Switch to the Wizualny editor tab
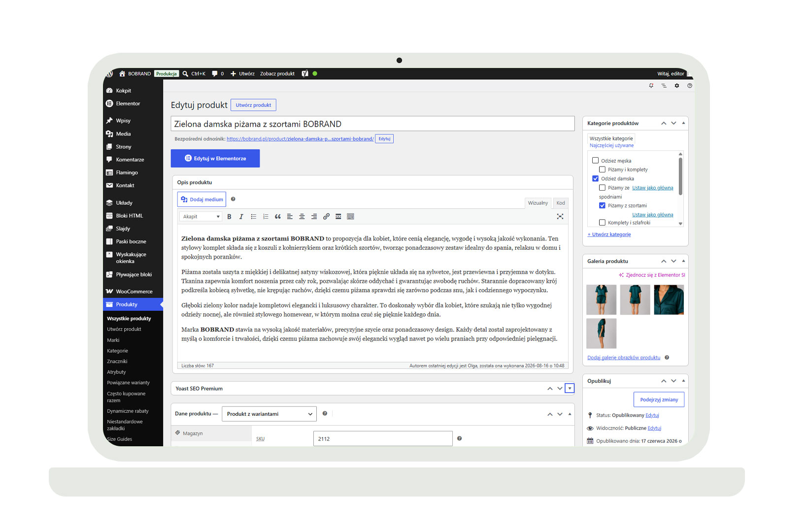Screen dimensions: 808x532 pyautogui.click(x=538, y=203)
